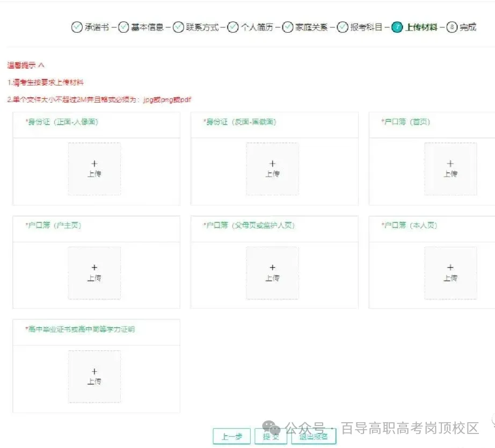Click the 退出报名 button
Image resolution: width=495 pixels, height=448 pixels.
coord(314,436)
